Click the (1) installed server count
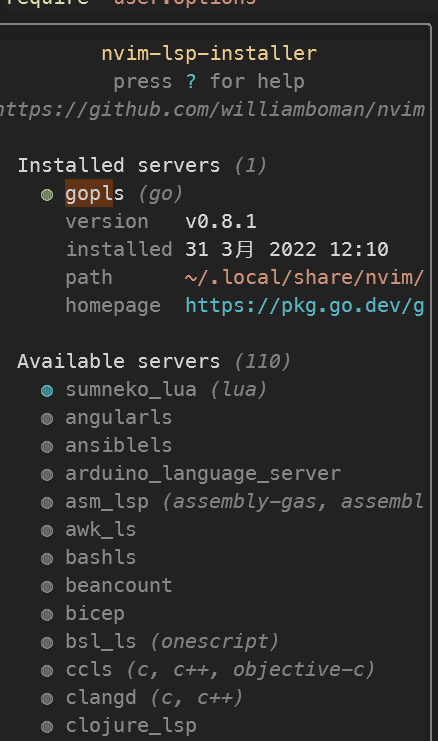This screenshot has height=741, width=438. pos(250,166)
